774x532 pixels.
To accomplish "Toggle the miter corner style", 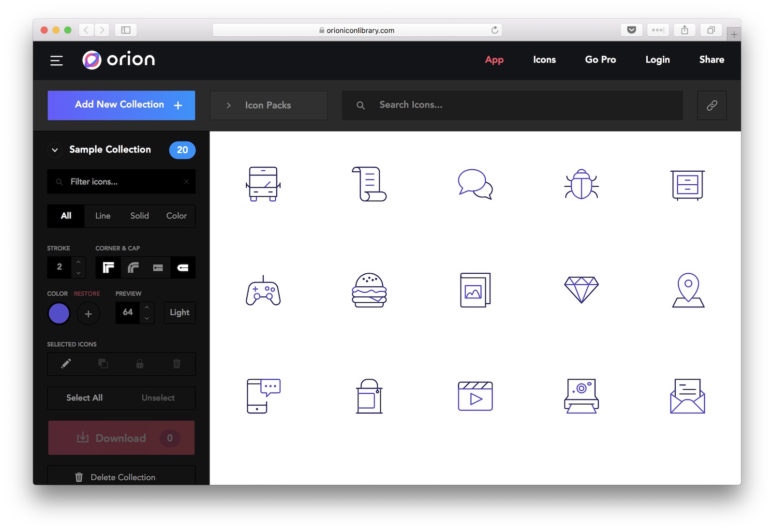I will pyautogui.click(x=108, y=267).
